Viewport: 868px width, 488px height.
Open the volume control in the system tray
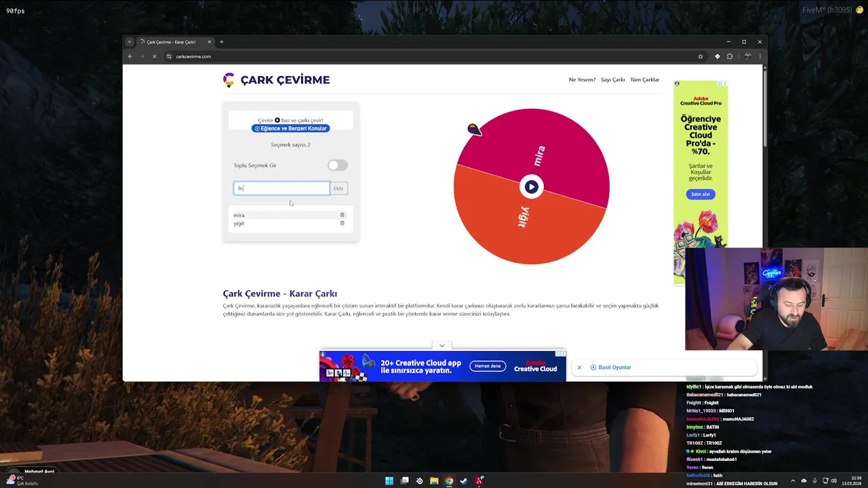coord(833,481)
